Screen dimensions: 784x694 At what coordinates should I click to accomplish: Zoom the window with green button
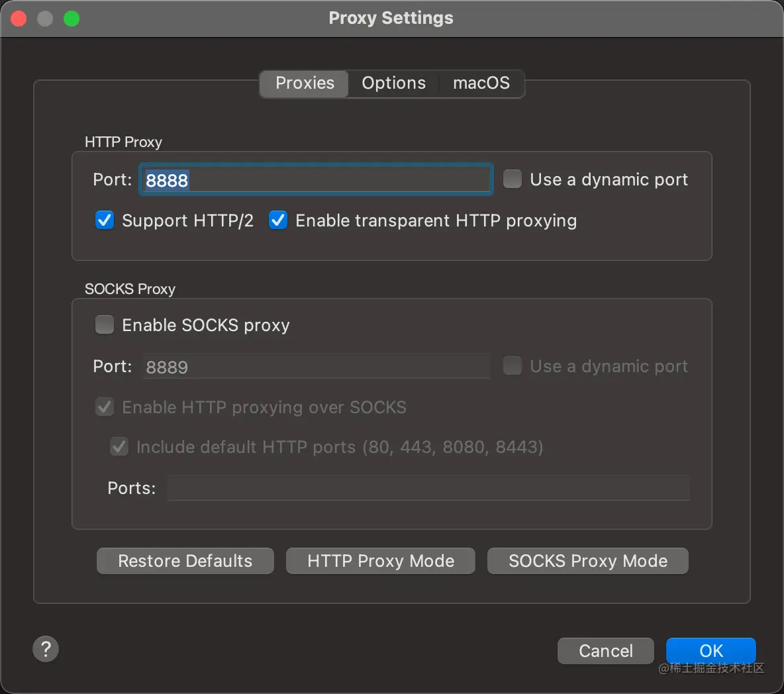(72, 19)
